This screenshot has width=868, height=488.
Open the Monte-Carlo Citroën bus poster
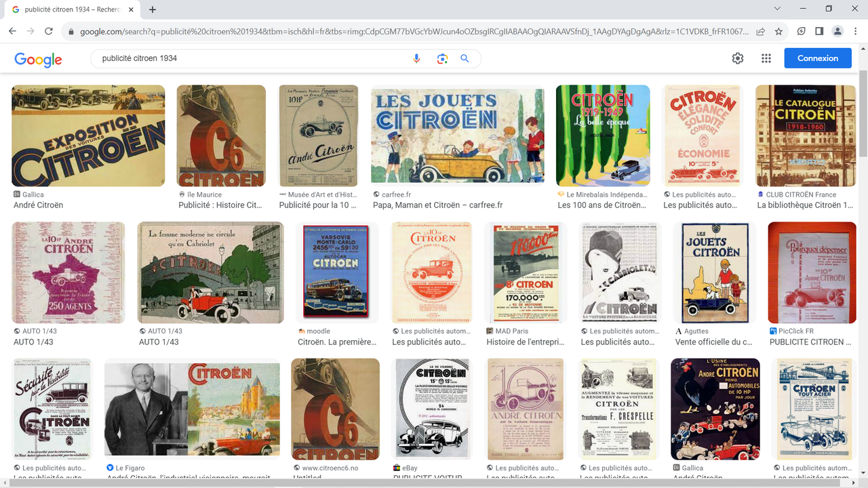pos(337,272)
